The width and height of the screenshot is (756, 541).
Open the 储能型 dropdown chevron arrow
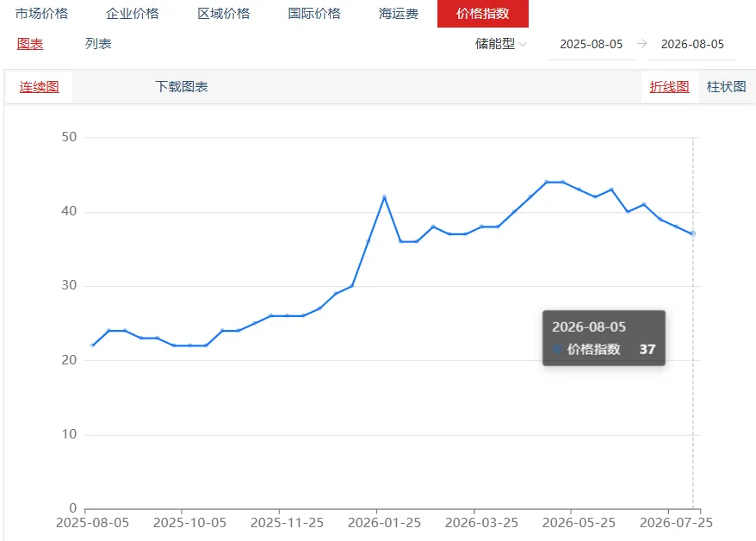click(523, 44)
